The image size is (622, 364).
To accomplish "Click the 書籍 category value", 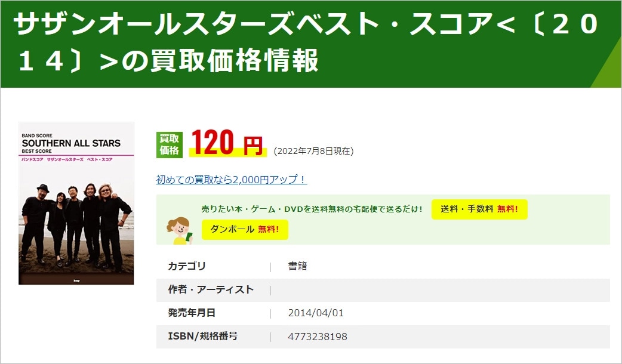I will (x=297, y=266).
